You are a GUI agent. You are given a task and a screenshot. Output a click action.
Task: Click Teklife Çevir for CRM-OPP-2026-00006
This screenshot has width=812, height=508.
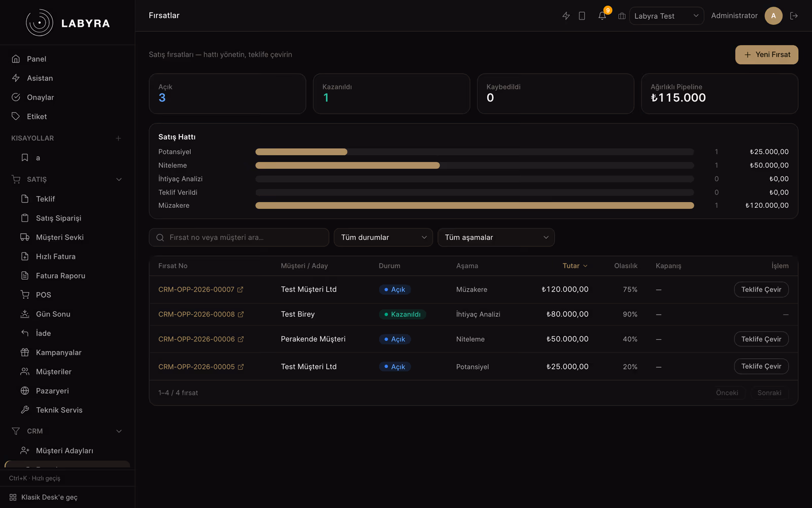click(x=761, y=339)
